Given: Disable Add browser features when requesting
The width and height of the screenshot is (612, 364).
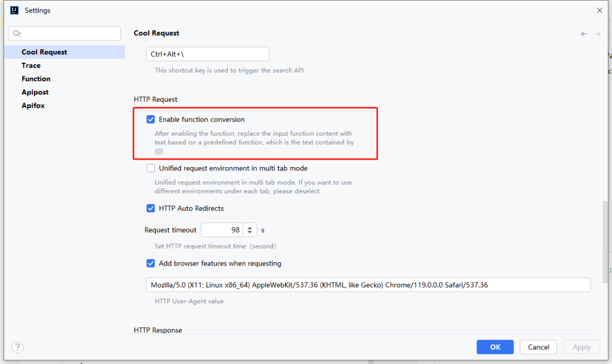Looking at the screenshot, I should (150, 263).
